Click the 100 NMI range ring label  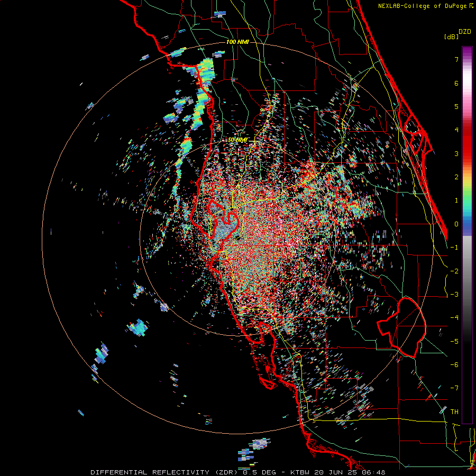237,42
